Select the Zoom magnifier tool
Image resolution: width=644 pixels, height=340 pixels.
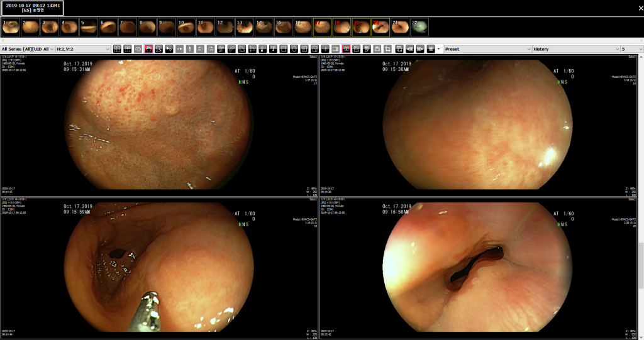[x=158, y=49]
